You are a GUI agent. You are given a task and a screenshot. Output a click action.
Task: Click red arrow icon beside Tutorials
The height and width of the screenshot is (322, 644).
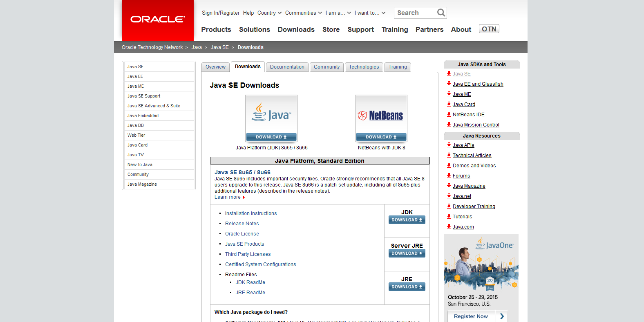449,216
